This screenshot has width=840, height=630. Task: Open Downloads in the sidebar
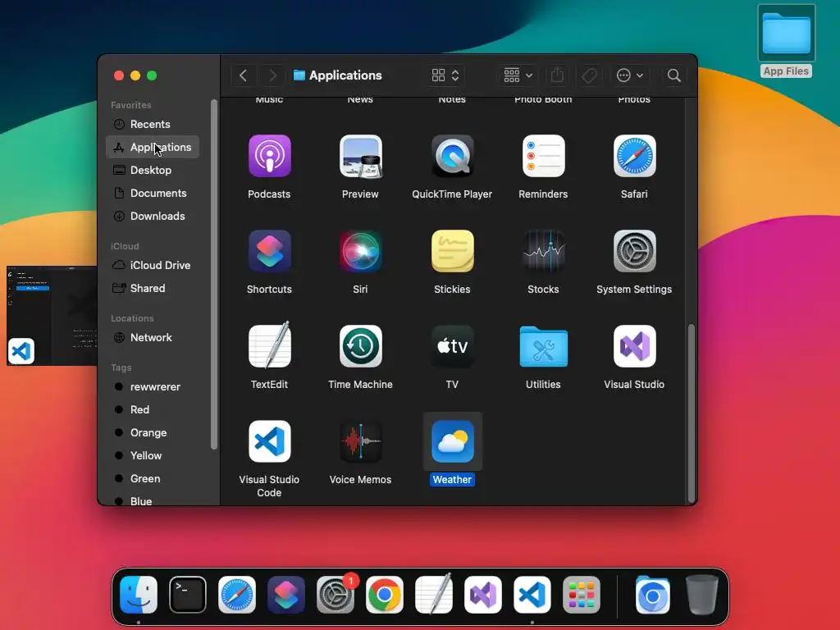pyautogui.click(x=153, y=217)
